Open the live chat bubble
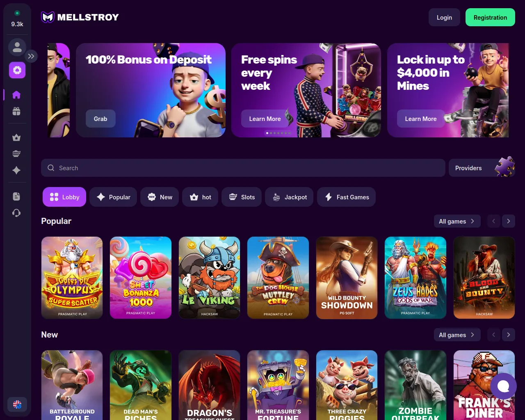The image size is (525, 420). click(503, 386)
